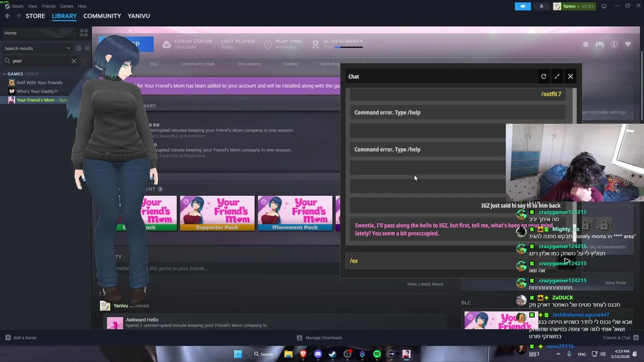
Task: Open the Friends menu
Action: tap(49, 6)
